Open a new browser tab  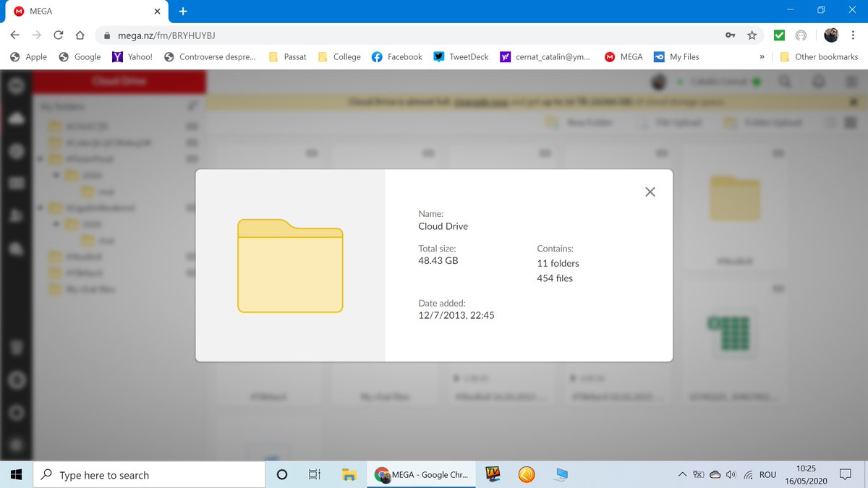pyautogui.click(x=183, y=11)
